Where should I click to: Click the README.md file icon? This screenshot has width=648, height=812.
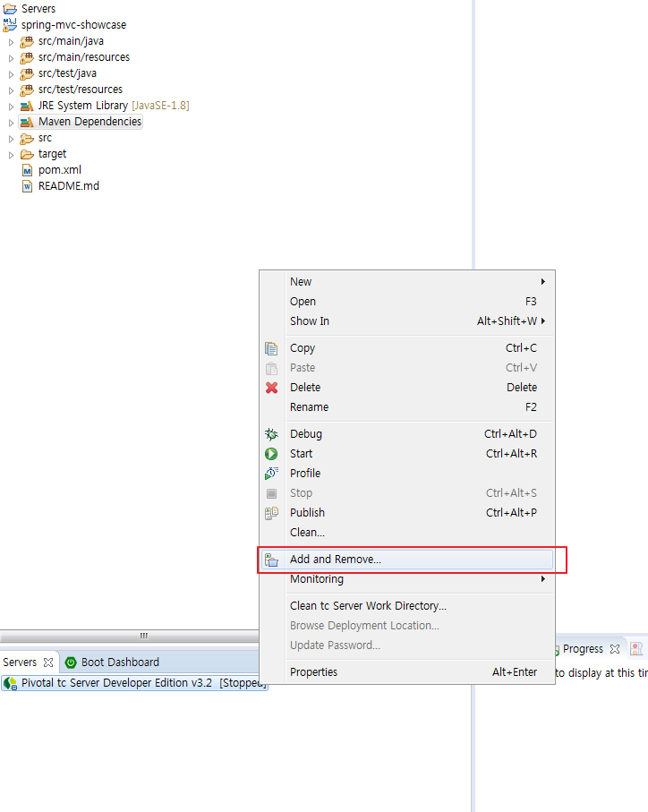[x=28, y=186]
